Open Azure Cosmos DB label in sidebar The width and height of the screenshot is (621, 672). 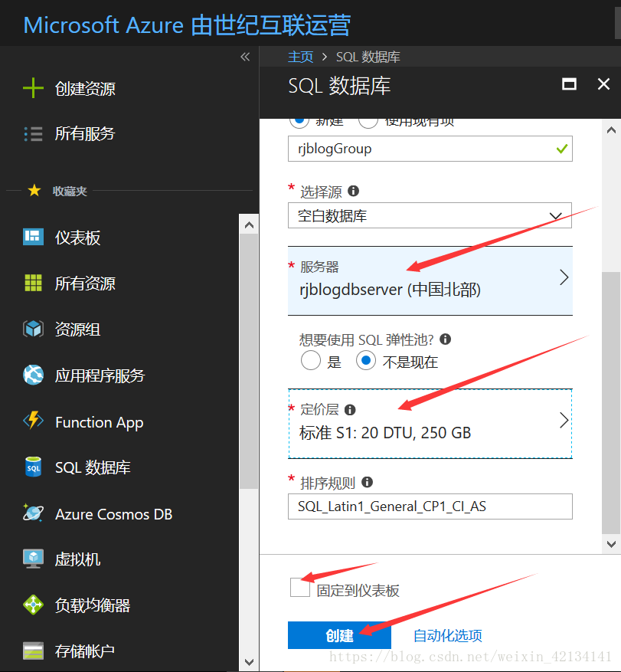point(113,514)
